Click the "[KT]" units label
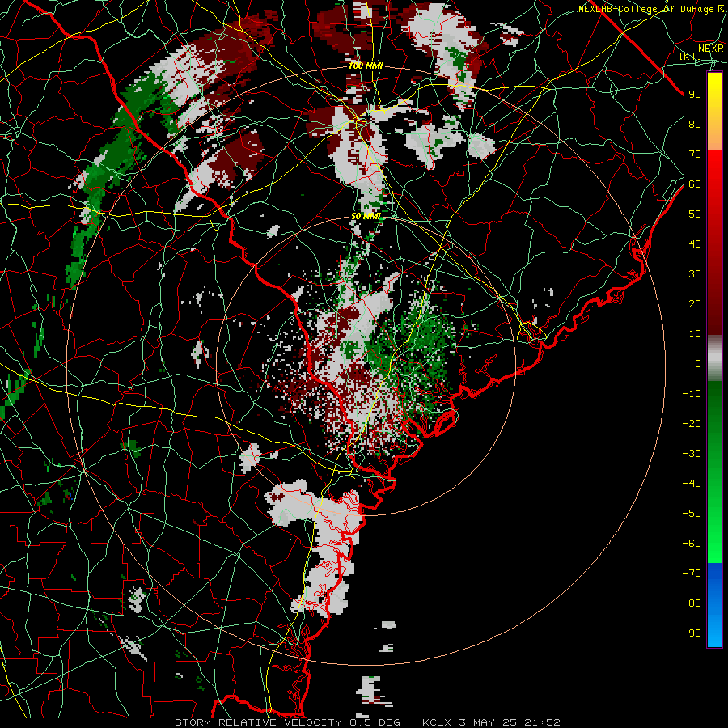 click(x=691, y=56)
